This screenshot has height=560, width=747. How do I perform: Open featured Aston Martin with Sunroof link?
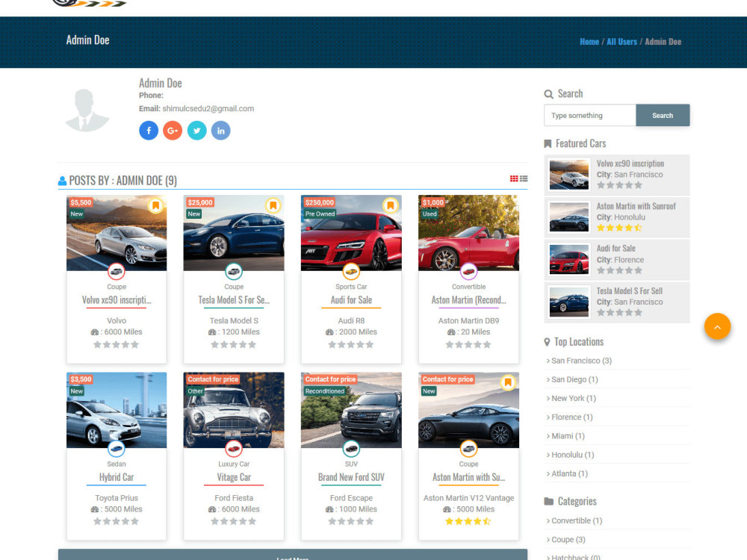636,206
